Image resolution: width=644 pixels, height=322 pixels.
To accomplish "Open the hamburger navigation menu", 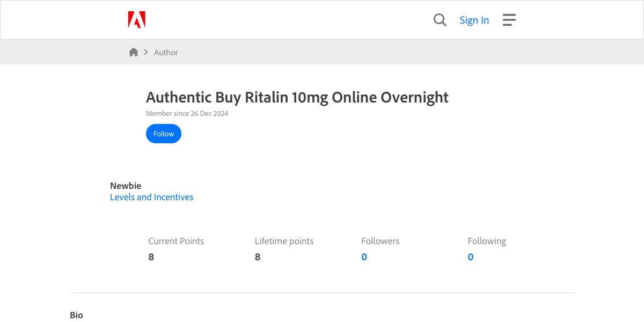I will coord(509,20).
